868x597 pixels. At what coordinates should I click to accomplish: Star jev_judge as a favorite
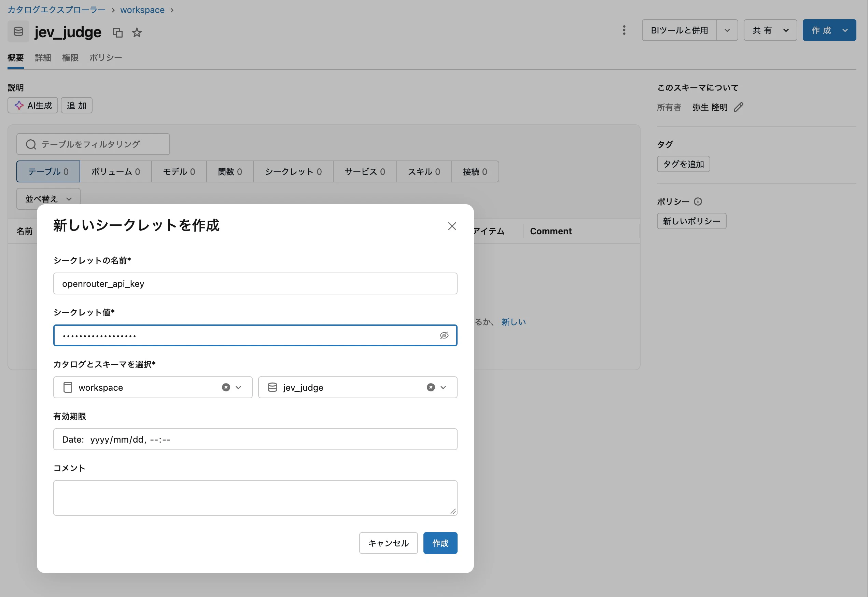click(137, 32)
